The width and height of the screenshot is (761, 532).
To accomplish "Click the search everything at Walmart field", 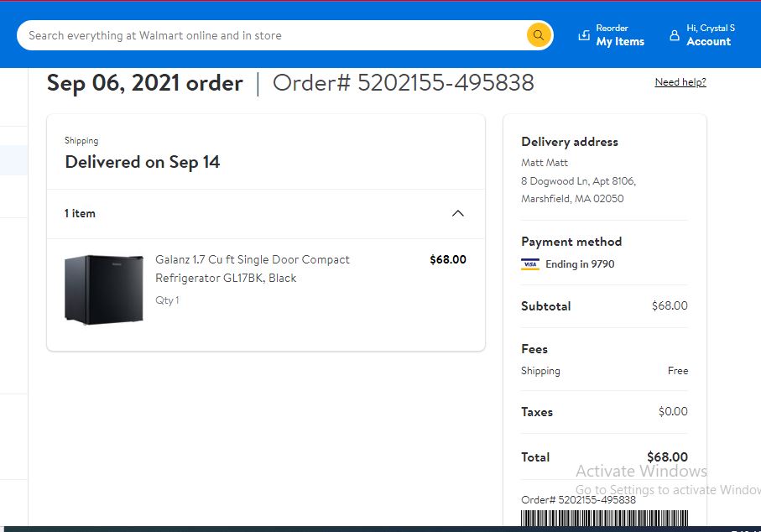I will (x=272, y=35).
